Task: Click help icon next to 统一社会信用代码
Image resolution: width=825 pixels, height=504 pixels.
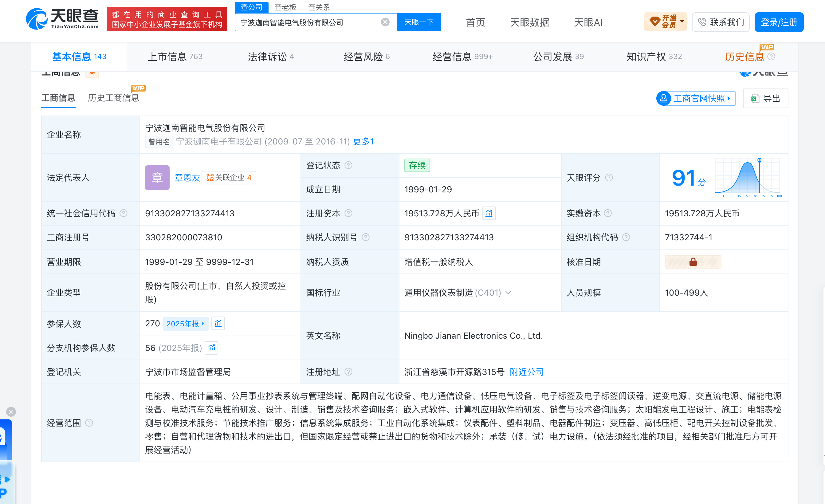Action: pos(123,213)
